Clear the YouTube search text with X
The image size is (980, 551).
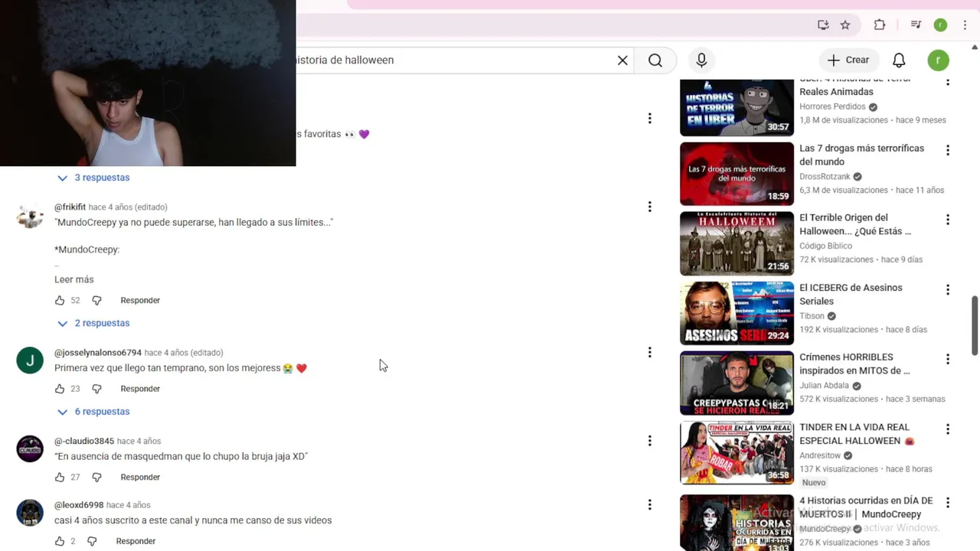click(622, 60)
